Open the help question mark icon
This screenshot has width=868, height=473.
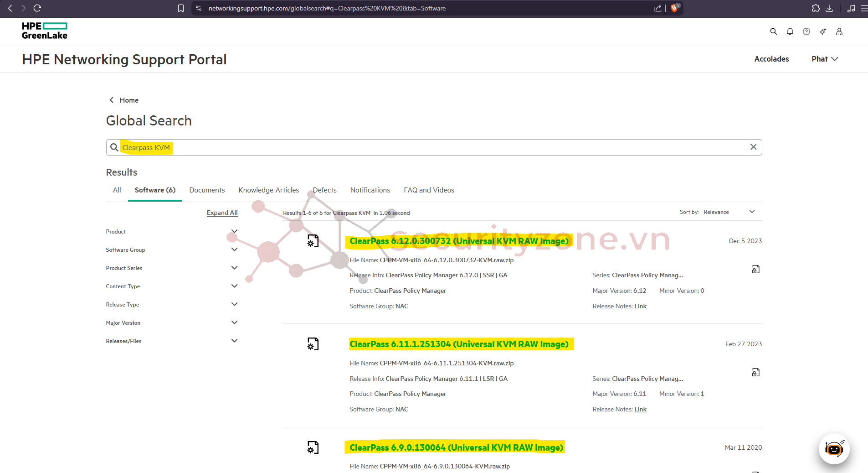pos(806,31)
